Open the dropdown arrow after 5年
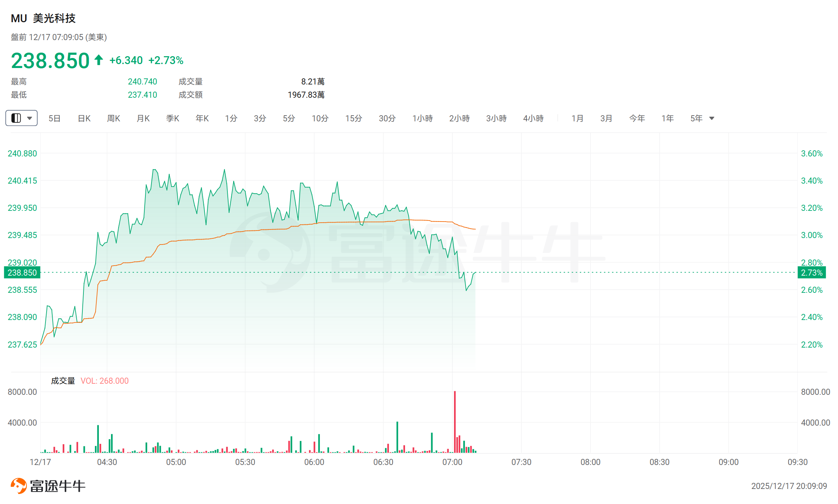838x504 pixels. pyautogui.click(x=712, y=118)
